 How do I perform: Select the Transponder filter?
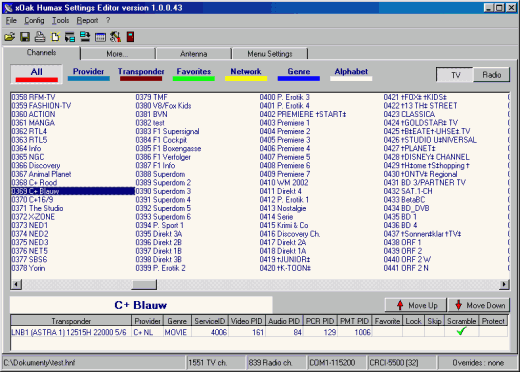pos(141,74)
